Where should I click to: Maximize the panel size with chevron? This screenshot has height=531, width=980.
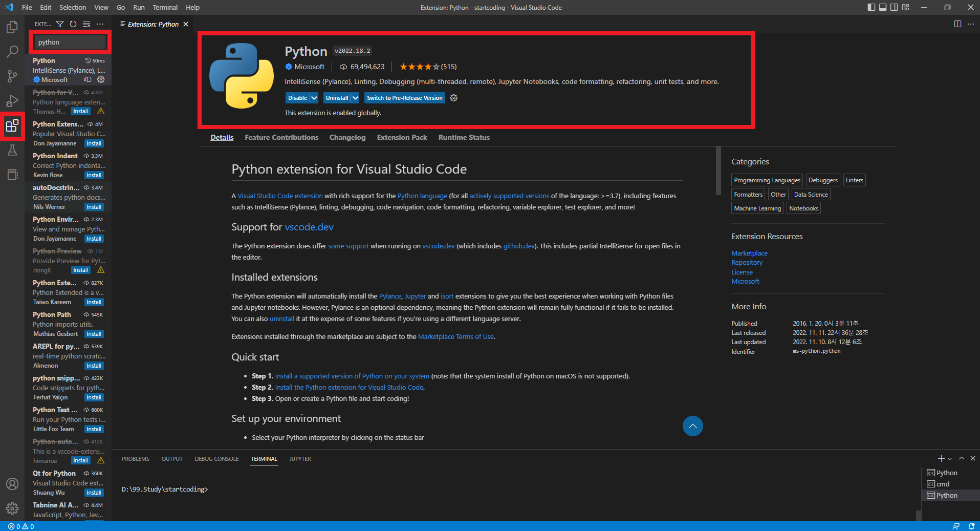962,458
